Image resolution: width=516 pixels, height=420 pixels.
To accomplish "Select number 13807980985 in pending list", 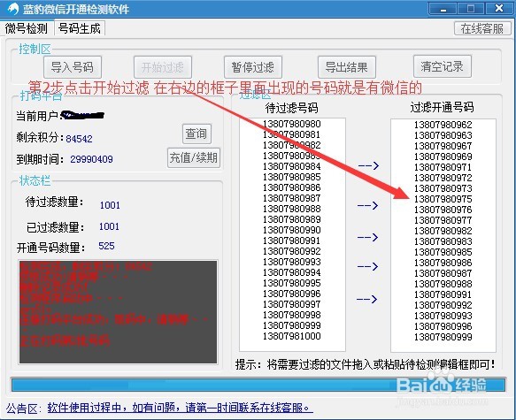I will [x=292, y=177].
